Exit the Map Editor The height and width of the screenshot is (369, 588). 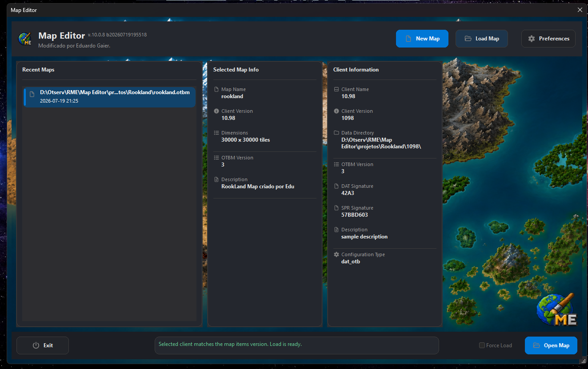point(43,345)
